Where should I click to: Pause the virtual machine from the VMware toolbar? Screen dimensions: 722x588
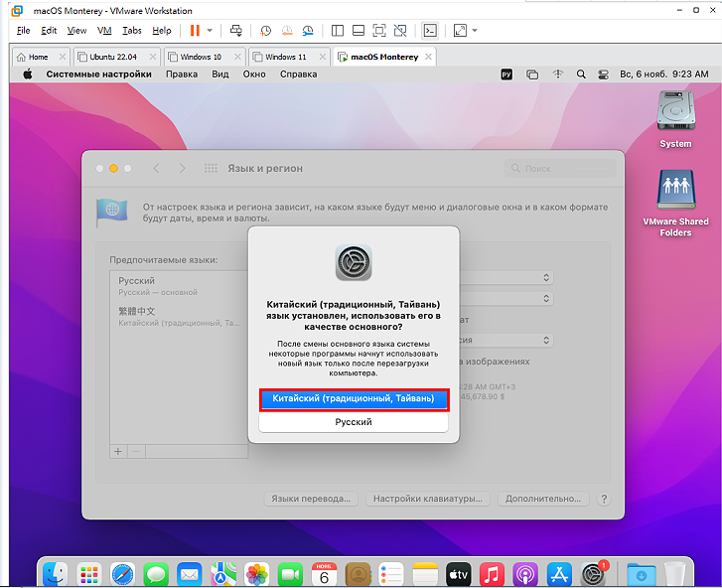tap(195, 31)
